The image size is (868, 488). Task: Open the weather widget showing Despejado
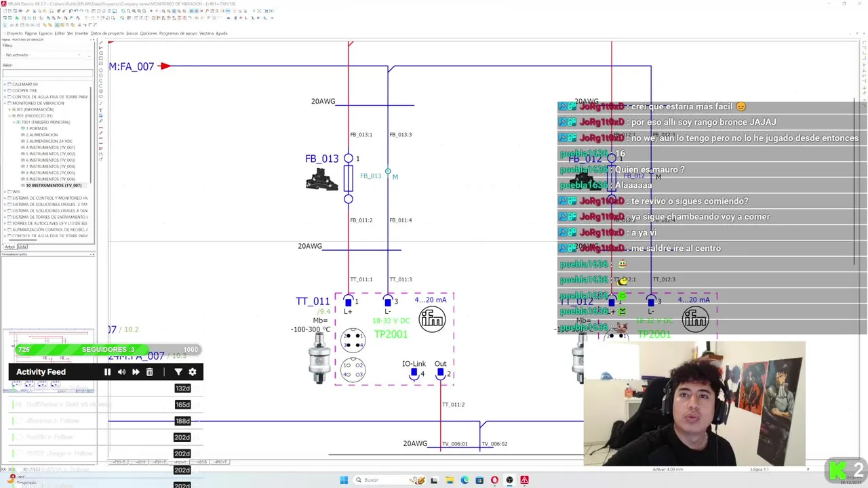20,479
